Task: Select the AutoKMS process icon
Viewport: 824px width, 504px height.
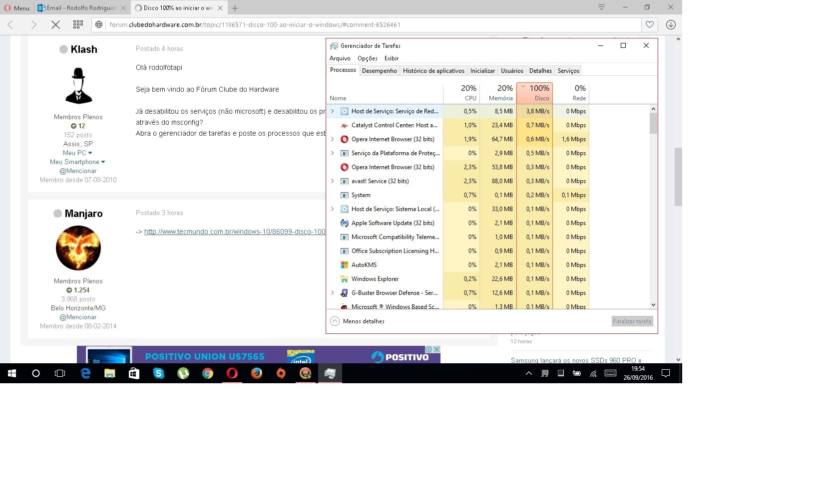Action: click(344, 265)
